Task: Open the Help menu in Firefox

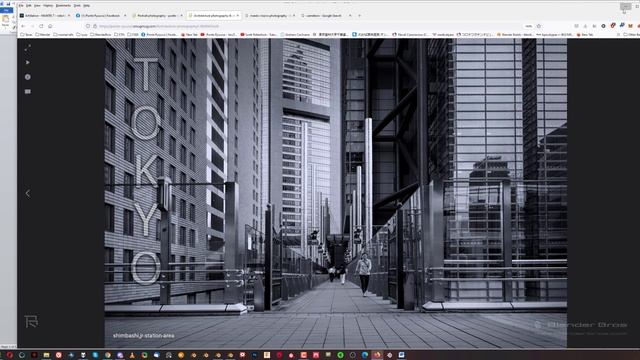Action: pyautogui.click(x=87, y=6)
